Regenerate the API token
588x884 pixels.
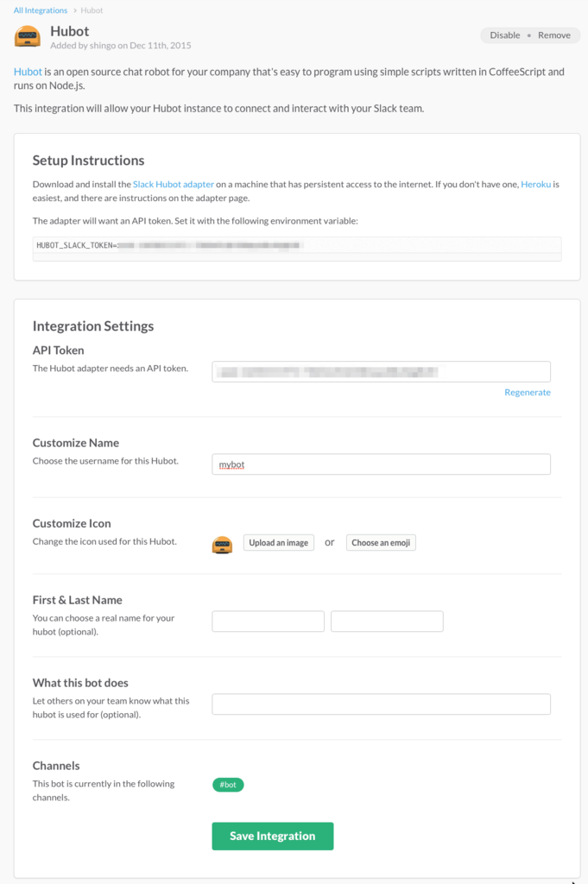coord(527,393)
